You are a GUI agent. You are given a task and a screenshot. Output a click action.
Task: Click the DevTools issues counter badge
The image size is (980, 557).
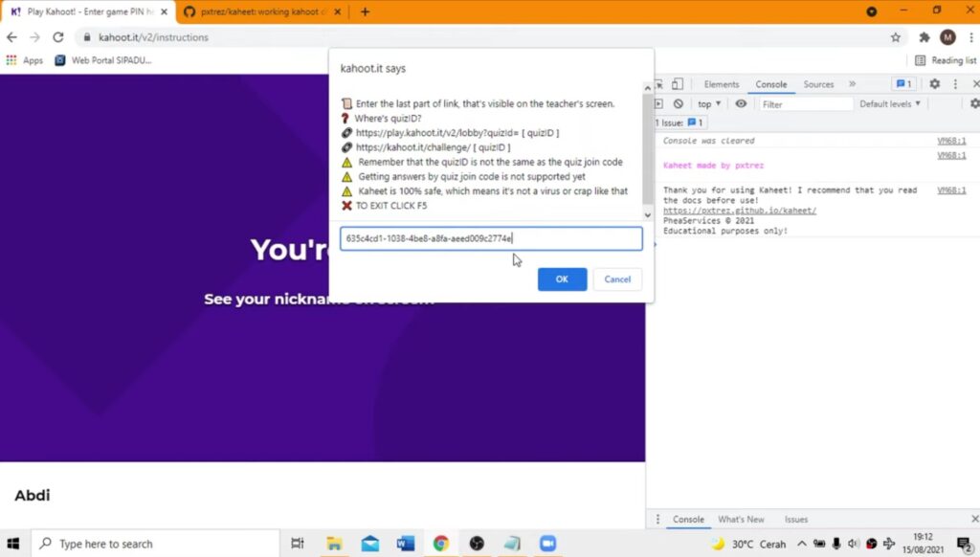pos(903,84)
